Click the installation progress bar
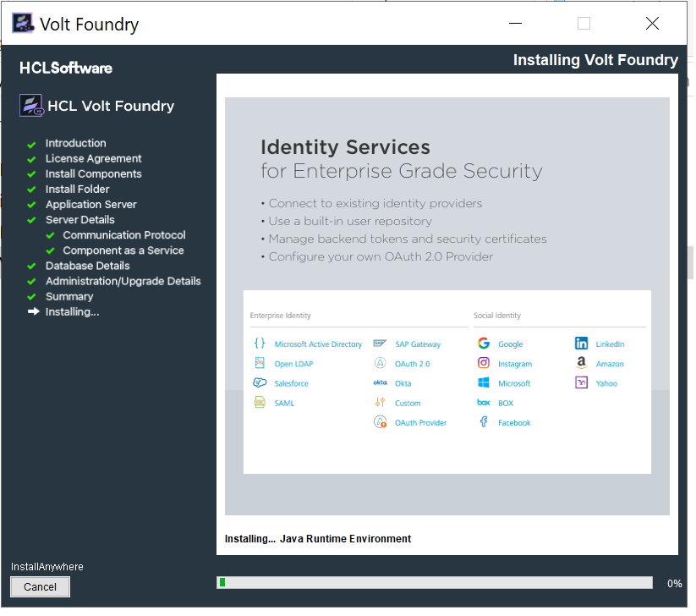The height and width of the screenshot is (616, 696). point(435,582)
